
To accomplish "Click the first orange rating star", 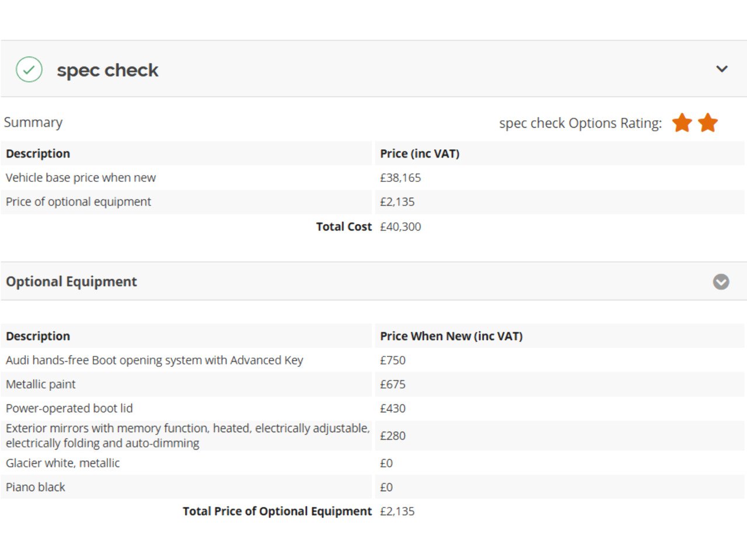I will click(682, 123).
